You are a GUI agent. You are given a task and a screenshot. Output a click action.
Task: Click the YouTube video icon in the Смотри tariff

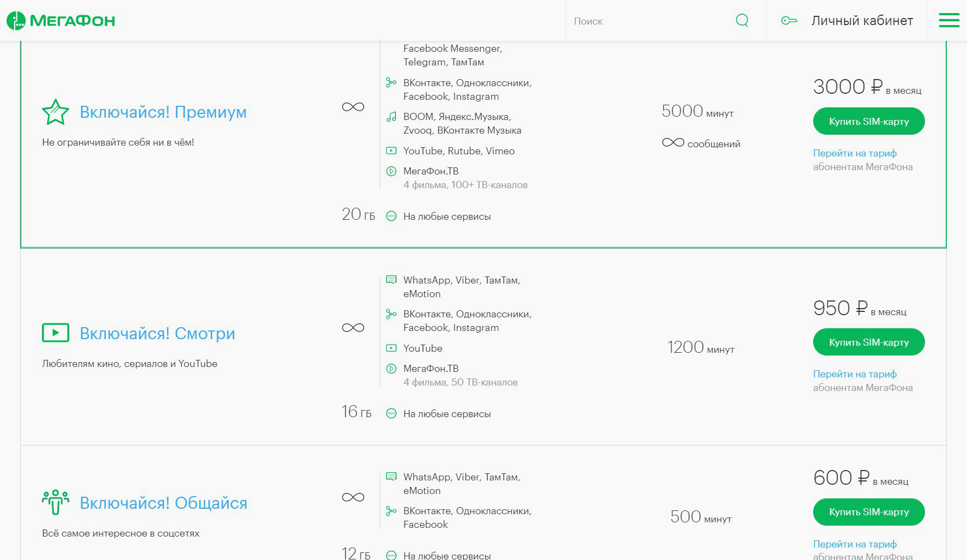click(391, 348)
